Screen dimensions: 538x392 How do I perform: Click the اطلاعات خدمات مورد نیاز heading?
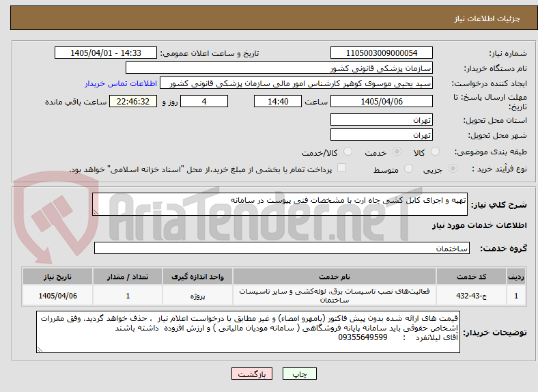coord(479,225)
